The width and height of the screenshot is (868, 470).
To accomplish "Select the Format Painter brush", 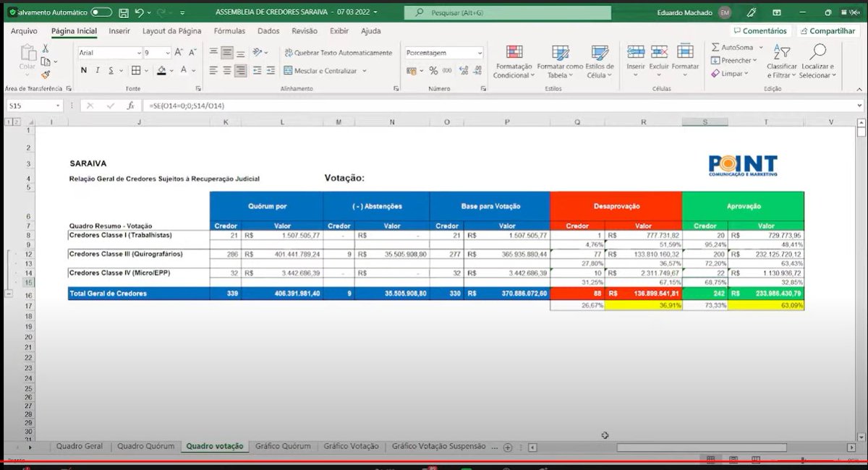I will pyautogui.click(x=46, y=74).
